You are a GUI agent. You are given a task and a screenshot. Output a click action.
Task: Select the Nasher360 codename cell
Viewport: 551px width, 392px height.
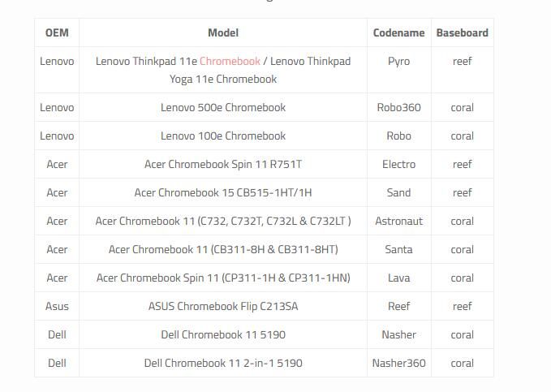point(398,363)
